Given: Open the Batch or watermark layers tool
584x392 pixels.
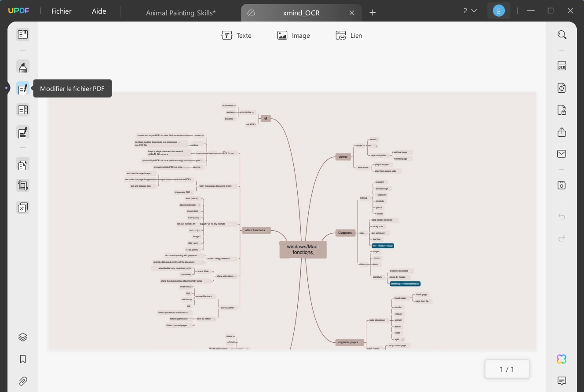Looking at the screenshot, I should (23, 207).
